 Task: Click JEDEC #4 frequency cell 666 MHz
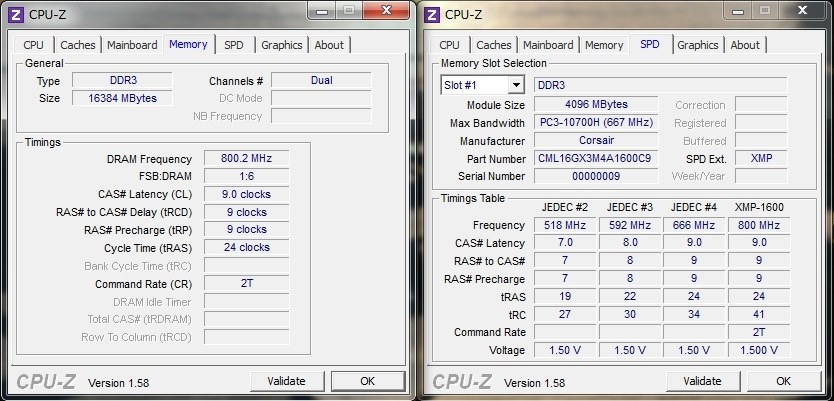(694, 225)
